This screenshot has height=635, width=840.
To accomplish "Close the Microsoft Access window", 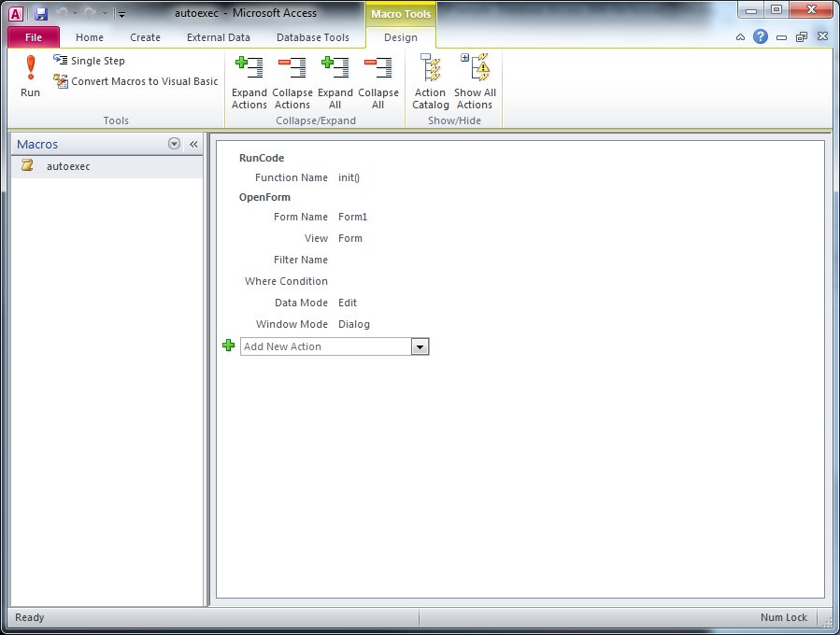I will click(811, 9).
